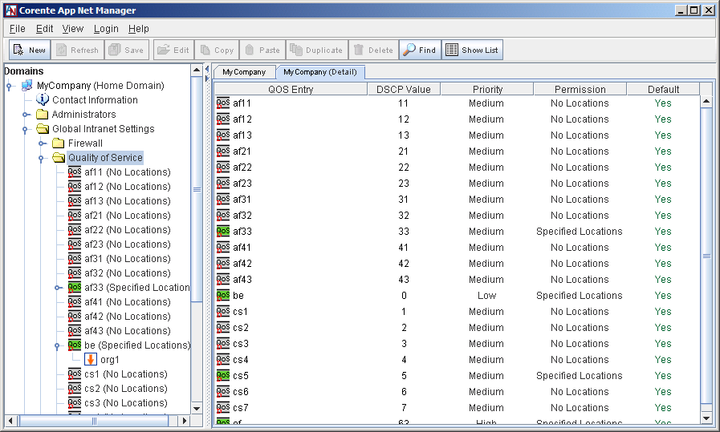The height and width of the screenshot is (432, 720).
Task: Click the Find toolbar button
Action: [420, 50]
